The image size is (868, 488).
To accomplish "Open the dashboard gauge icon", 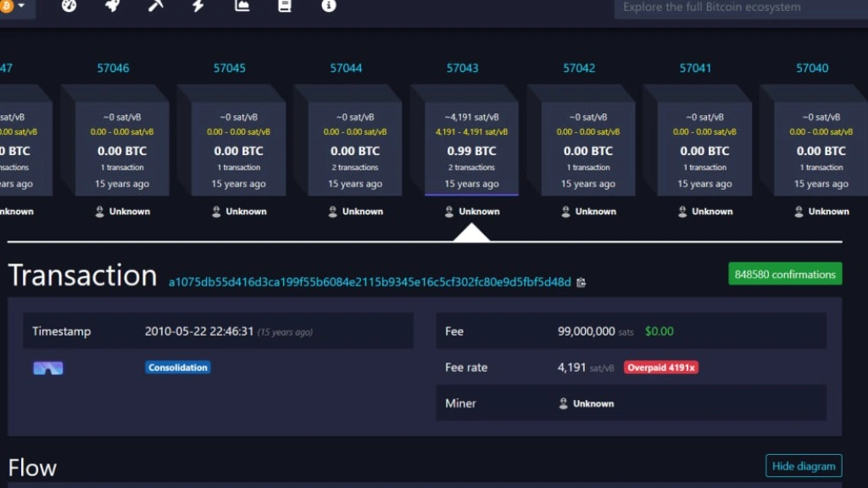I will (70, 6).
